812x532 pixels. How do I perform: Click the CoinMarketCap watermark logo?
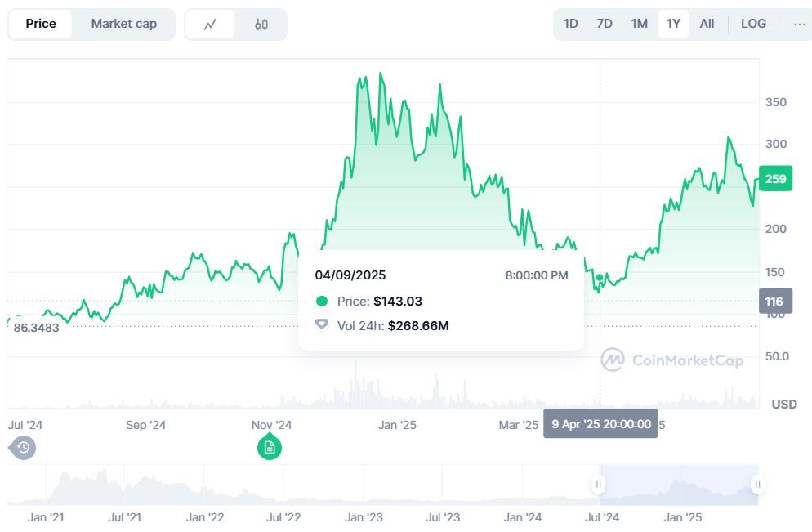(671, 360)
